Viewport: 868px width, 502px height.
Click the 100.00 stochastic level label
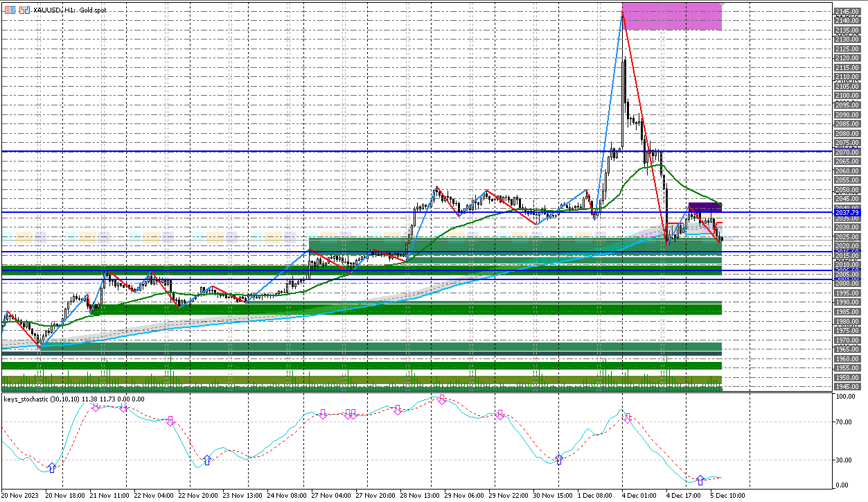[845, 397]
